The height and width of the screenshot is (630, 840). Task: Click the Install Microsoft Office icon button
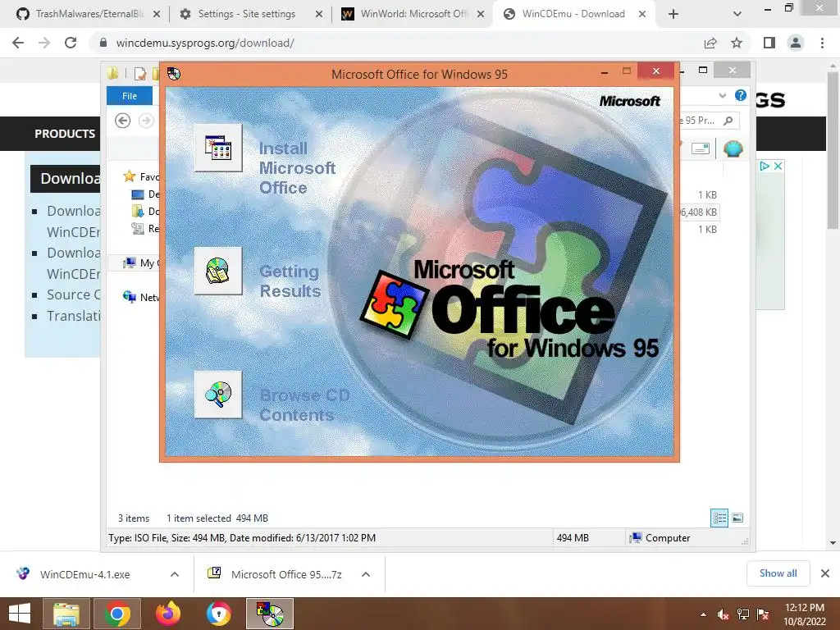(218, 148)
